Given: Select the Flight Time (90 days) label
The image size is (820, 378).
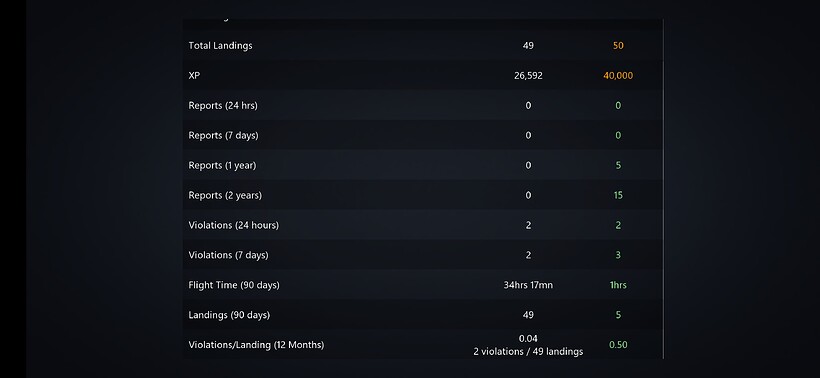Looking at the screenshot, I should [234, 285].
